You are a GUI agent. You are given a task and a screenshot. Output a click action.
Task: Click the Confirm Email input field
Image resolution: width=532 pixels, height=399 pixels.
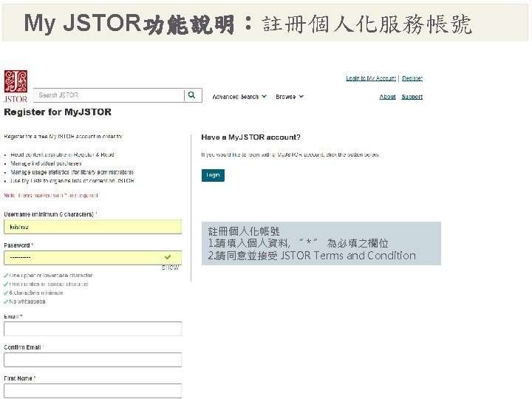click(x=92, y=360)
